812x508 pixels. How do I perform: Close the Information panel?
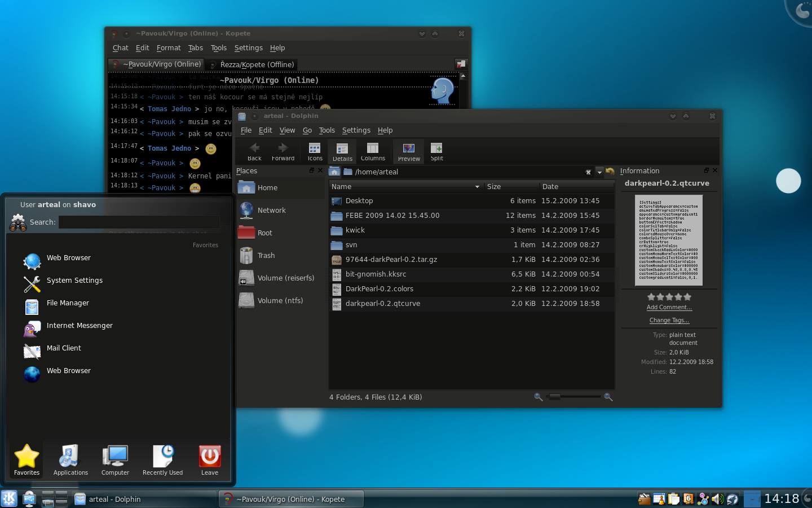coord(715,170)
